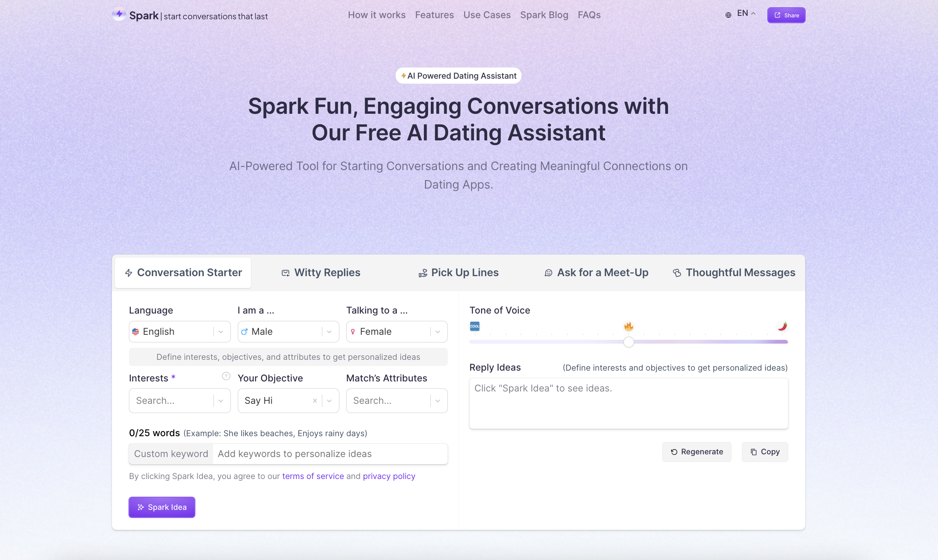Click the Tone of Voice slider handle
938x560 pixels.
tap(628, 342)
